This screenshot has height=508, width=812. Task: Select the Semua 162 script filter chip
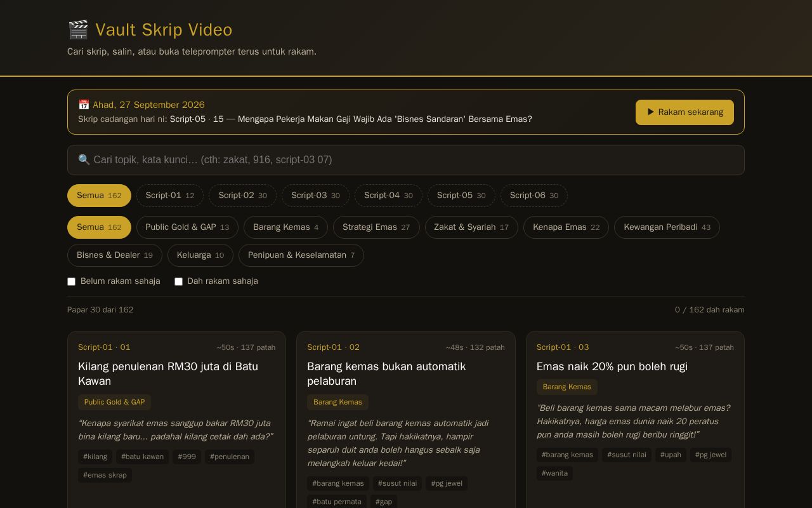pyautogui.click(x=99, y=196)
